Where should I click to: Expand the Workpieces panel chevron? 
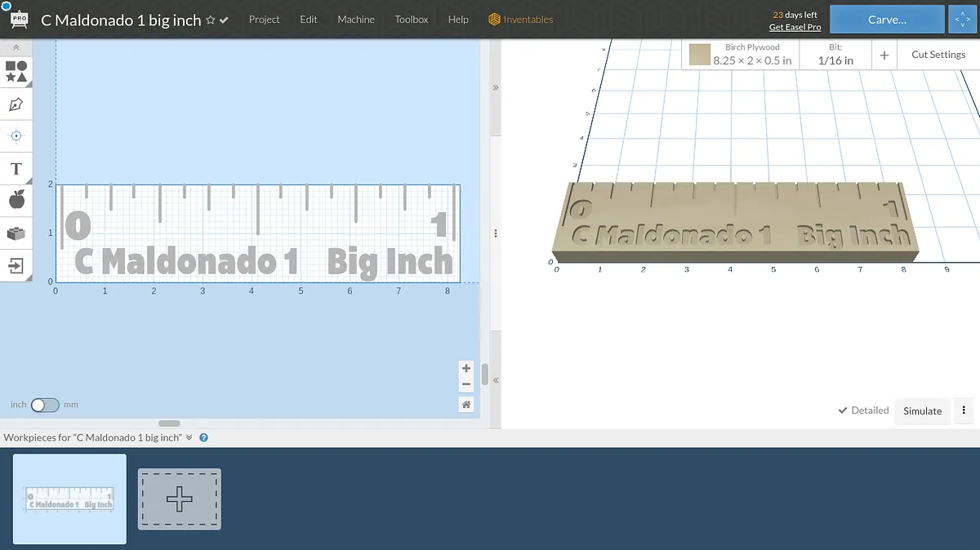189,437
